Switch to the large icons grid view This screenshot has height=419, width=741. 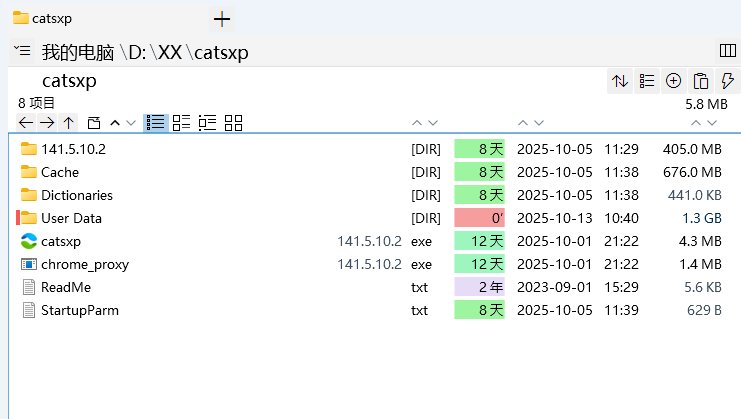pyautogui.click(x=234, y=123)
